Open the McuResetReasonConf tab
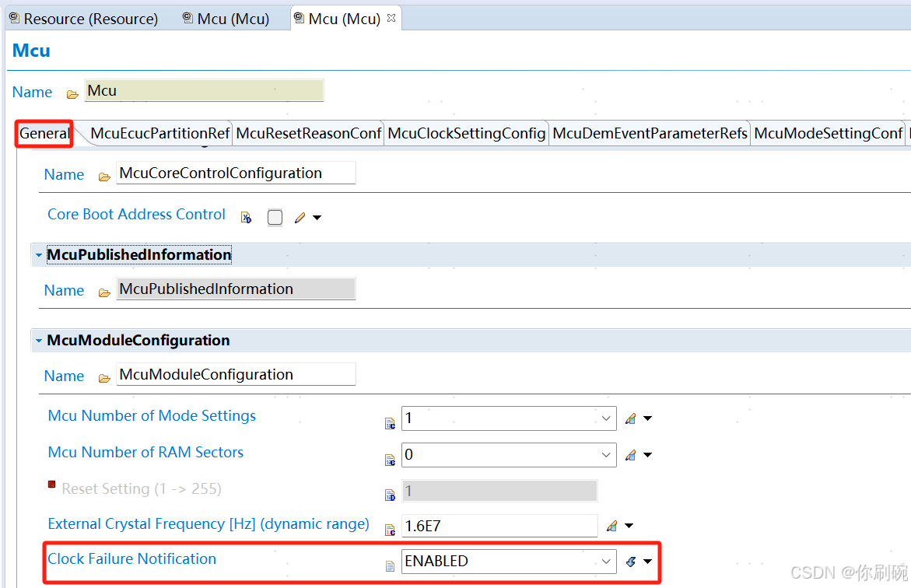 [309, 134]
